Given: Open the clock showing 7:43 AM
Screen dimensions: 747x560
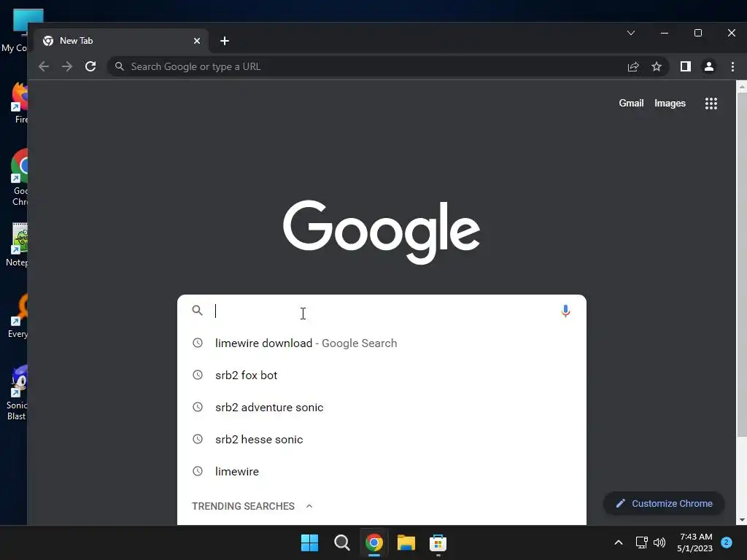Looking at the screenshot, I should point(695,542).
